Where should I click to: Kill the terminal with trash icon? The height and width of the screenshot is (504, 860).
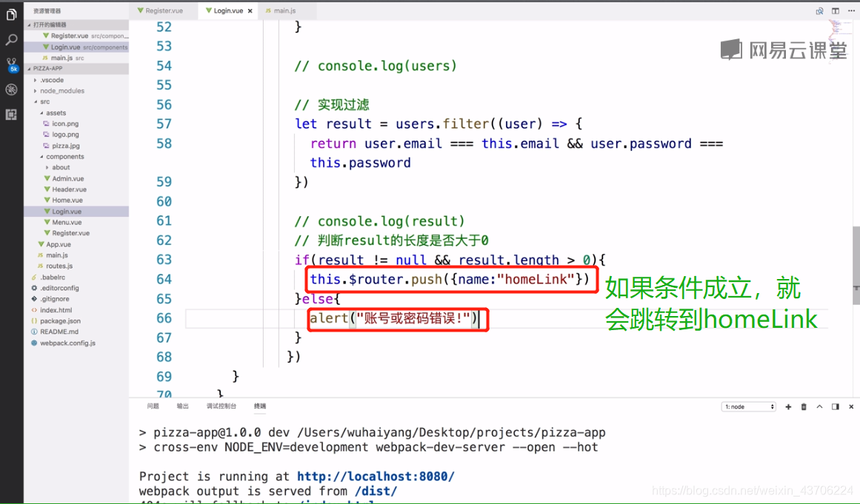coord(804,406)
